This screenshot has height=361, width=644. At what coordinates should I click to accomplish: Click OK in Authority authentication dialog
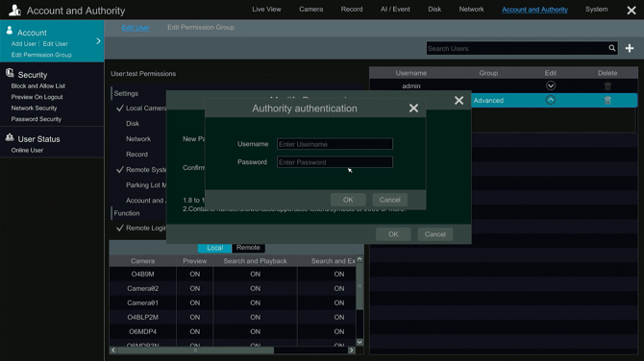pyautogui.click(x=348, y=200)
